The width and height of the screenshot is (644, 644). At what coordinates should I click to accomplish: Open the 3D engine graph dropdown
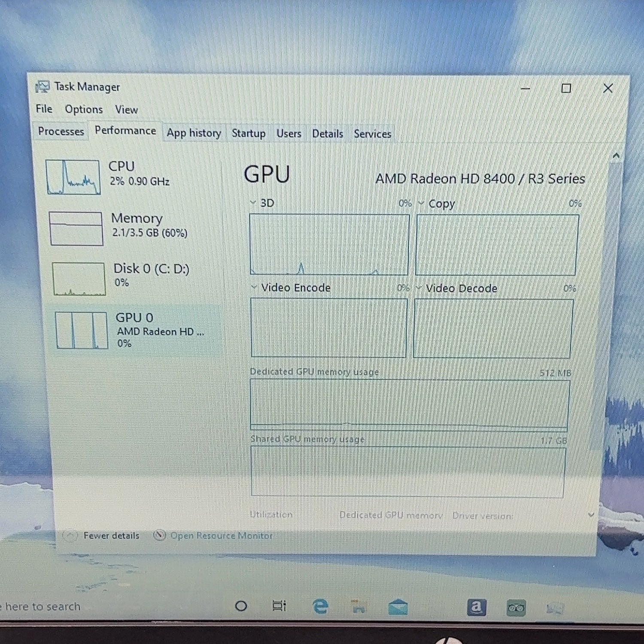point(253,203)
